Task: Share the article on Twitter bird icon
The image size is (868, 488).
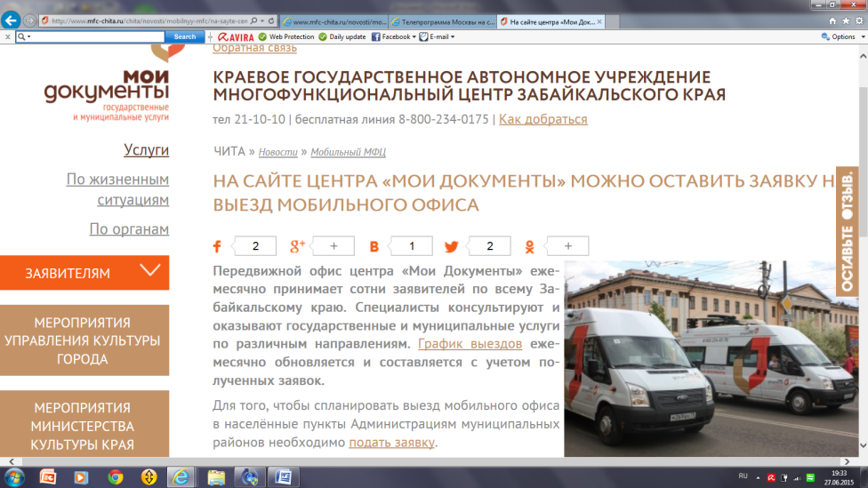Action: point(451,247)
